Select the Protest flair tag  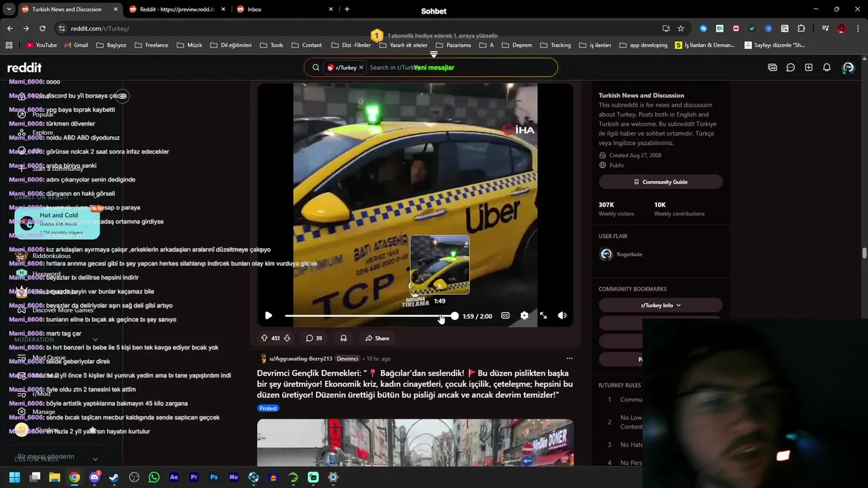(x=268, y=408)
